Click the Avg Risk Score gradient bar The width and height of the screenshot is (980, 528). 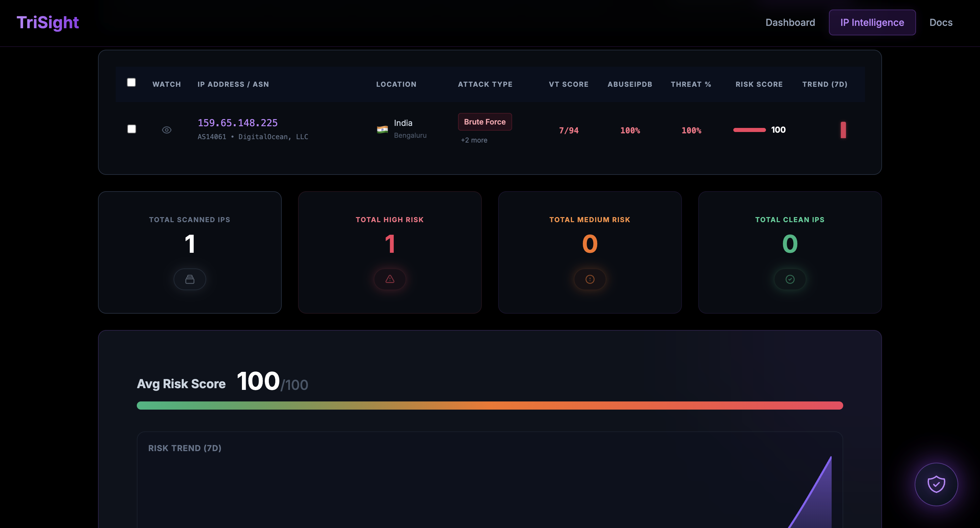(x=490, y=406)
